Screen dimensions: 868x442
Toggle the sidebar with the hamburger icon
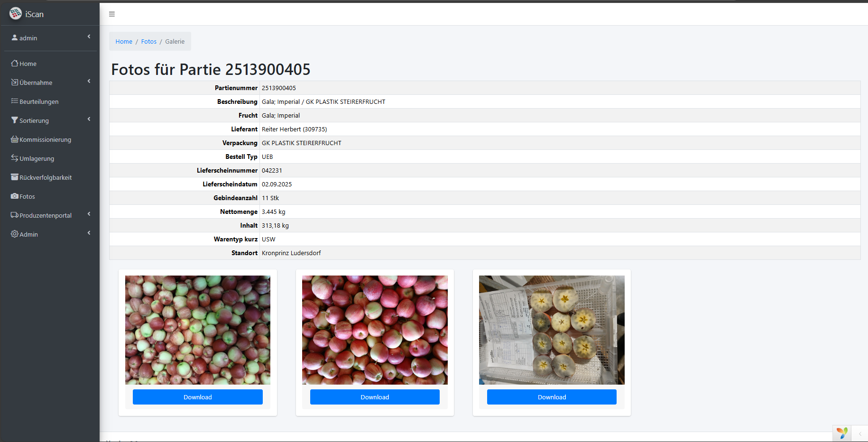(x=112, y=14)
